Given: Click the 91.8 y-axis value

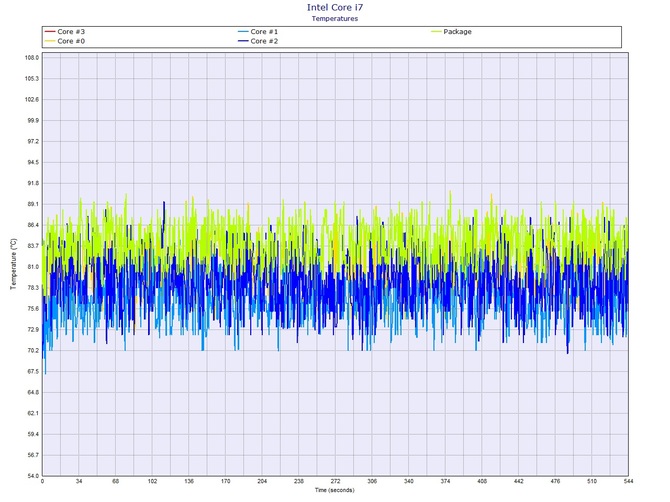Looking at the screenshot, I should (33, 183).
